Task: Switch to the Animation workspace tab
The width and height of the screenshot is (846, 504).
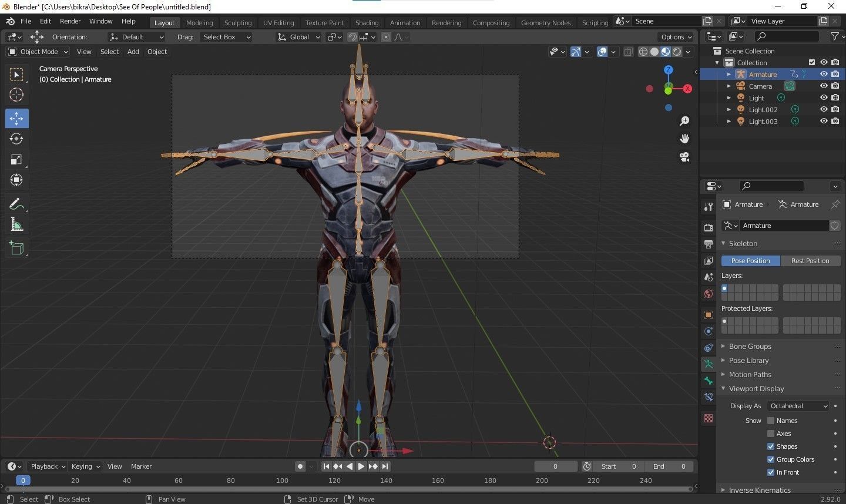Action: coord(405,23)
